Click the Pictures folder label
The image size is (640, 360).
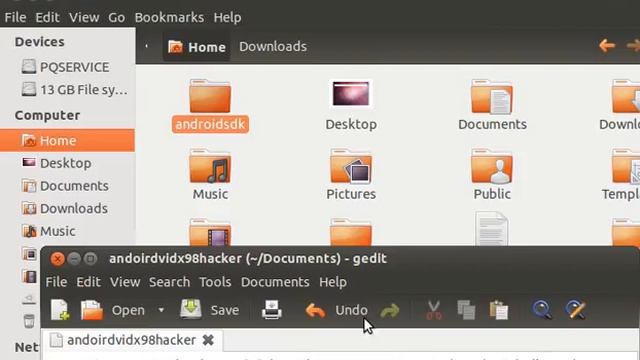351,194
